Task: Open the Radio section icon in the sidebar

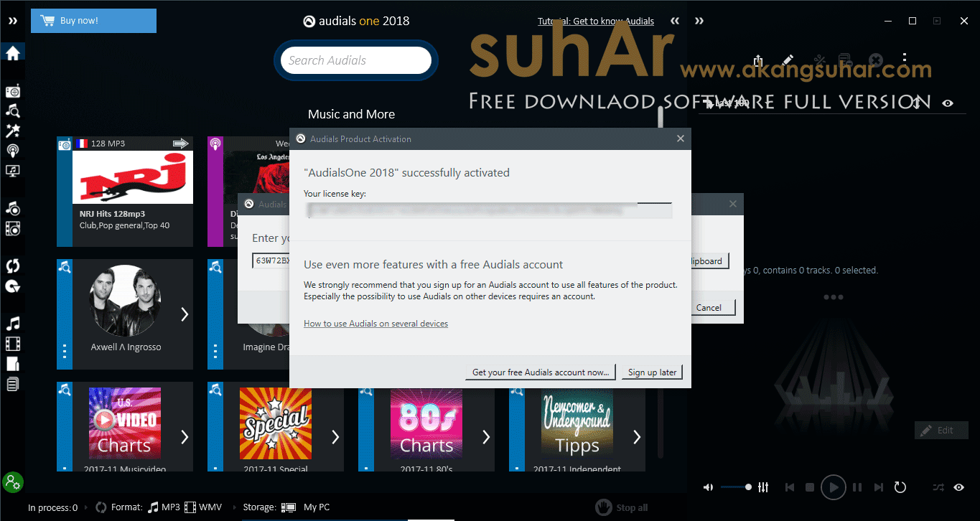Action: 12,91
